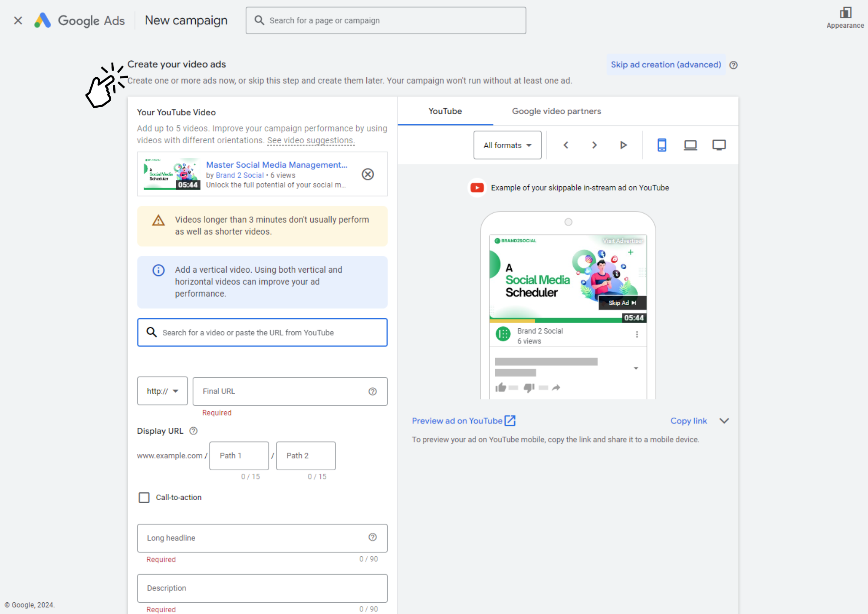Switch to the YouTube preview tab
The height and width of the screenshot is (614, 868).
point(445,111)
